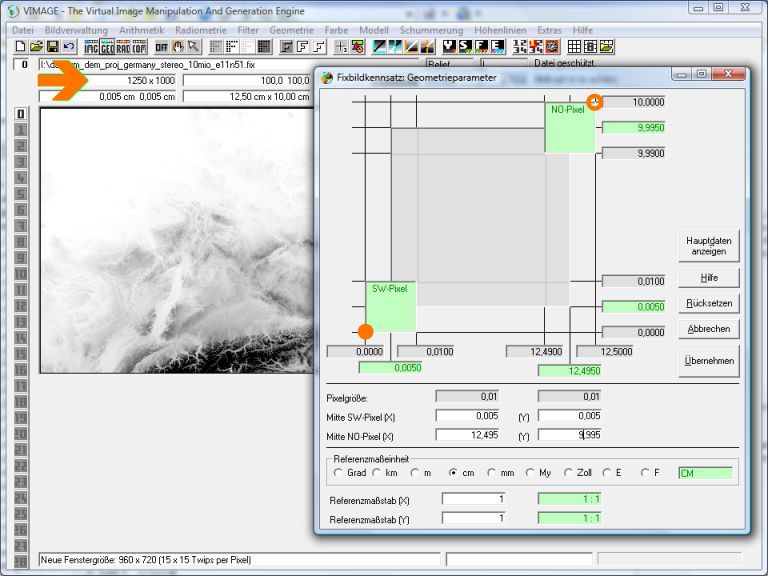Click the Hauptdaten anzeigen button
This screenshot has height=576, width=768.
[709, 246]
